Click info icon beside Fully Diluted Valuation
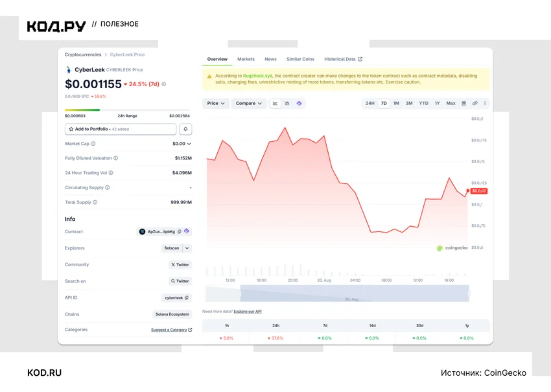Viewport: 551px width, 392px height. (x=115, y=158)
